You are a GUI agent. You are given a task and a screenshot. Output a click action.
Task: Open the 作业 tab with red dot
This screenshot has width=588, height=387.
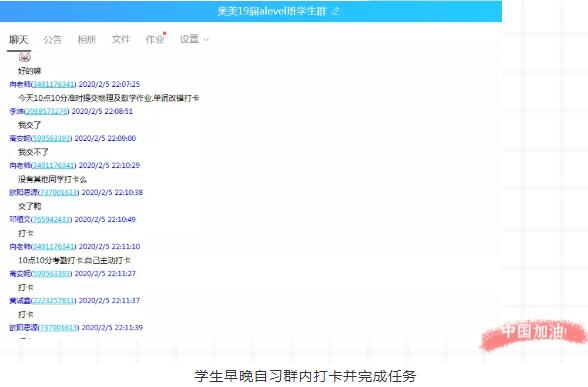(x=155, y=39)
